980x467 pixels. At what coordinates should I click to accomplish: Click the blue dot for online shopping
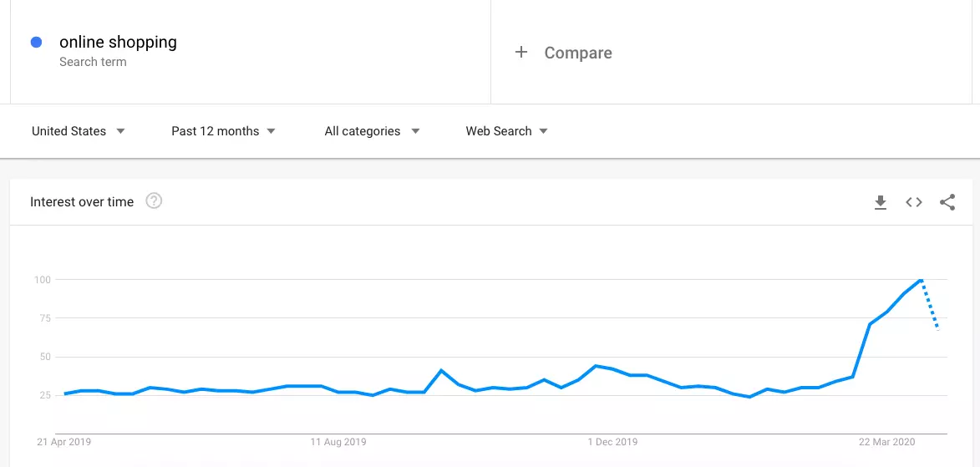[x=36, y=43]
